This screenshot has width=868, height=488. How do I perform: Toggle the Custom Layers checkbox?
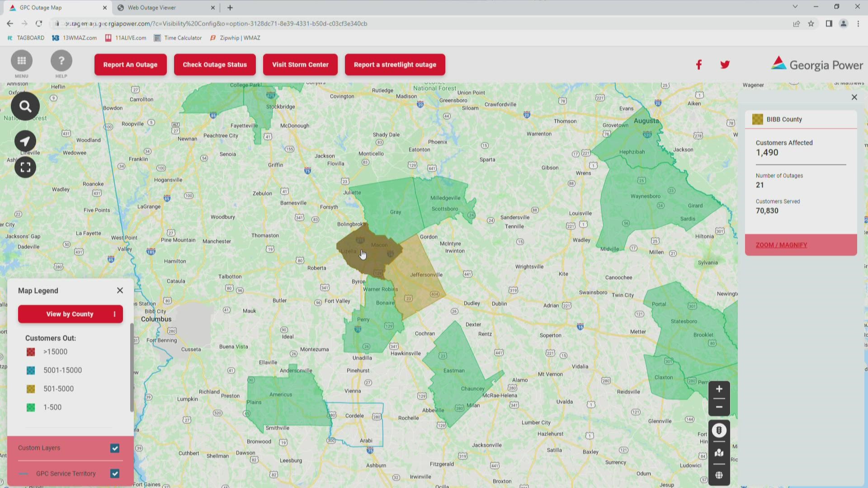pyautogui.click(x=115, y=448)
